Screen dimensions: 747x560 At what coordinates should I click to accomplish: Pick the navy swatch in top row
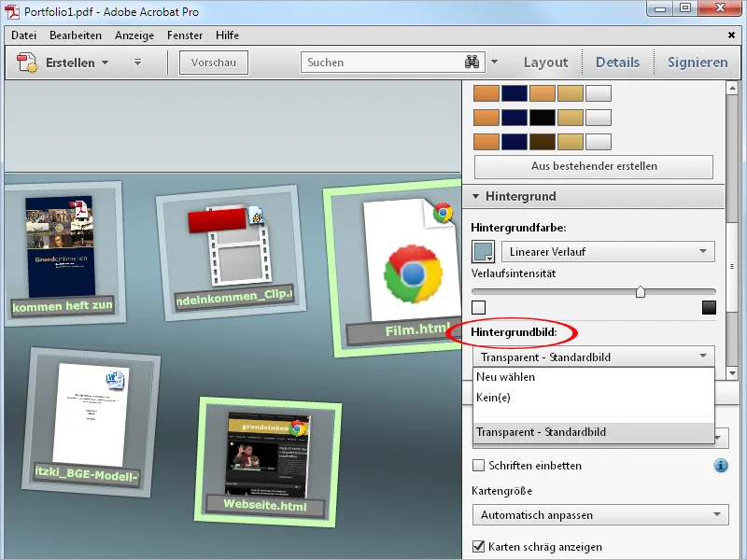pos(514,93)
